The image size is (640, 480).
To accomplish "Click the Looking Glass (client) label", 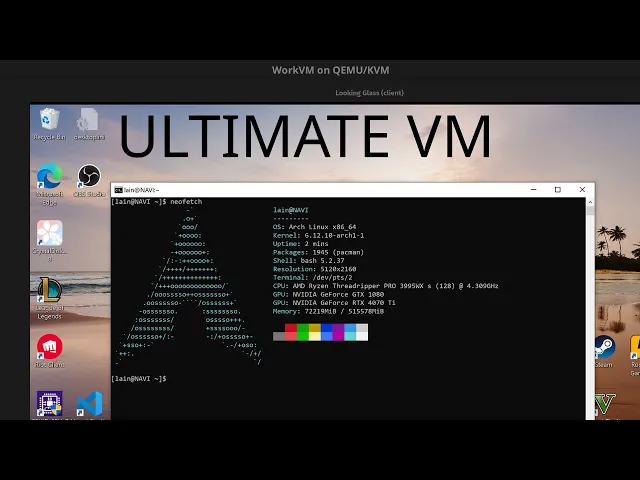I will coord(369,93).
